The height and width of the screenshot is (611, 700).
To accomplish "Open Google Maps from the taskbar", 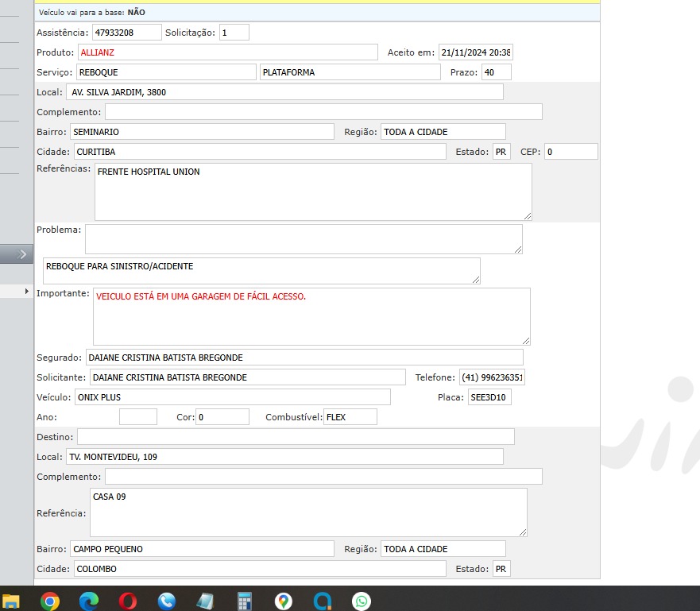I will click(284, 601).
